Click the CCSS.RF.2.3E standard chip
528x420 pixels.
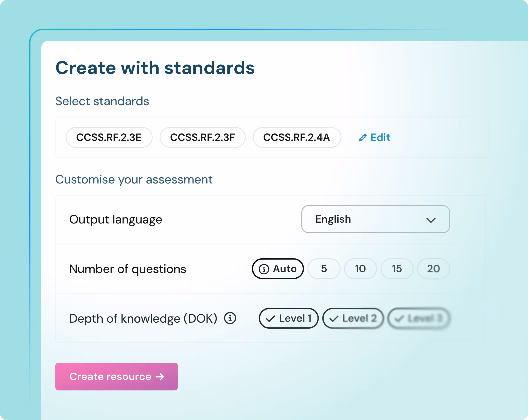[x=109, y=137]
